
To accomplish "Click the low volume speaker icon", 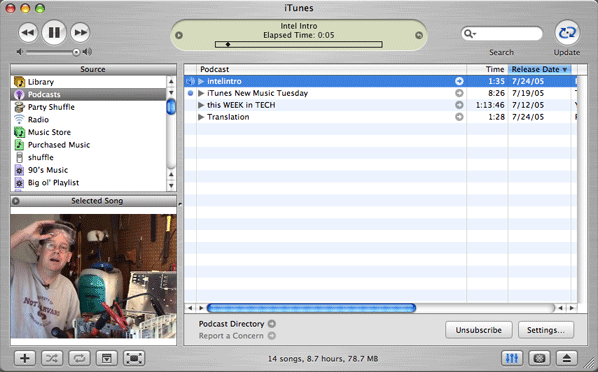I will coord(20,52).
